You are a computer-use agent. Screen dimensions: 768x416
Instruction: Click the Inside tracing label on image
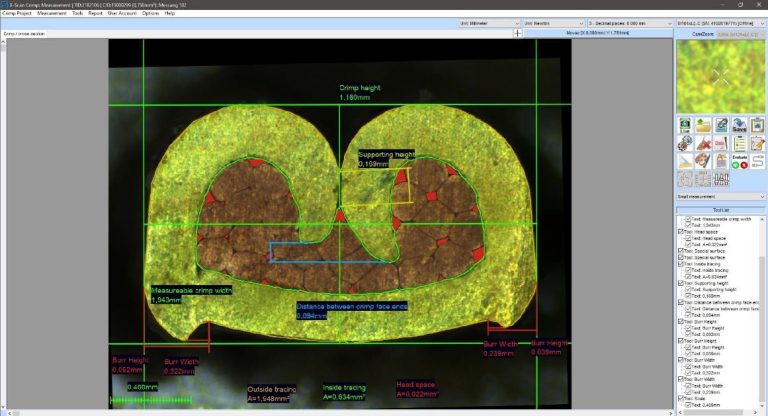click(344, 392)
